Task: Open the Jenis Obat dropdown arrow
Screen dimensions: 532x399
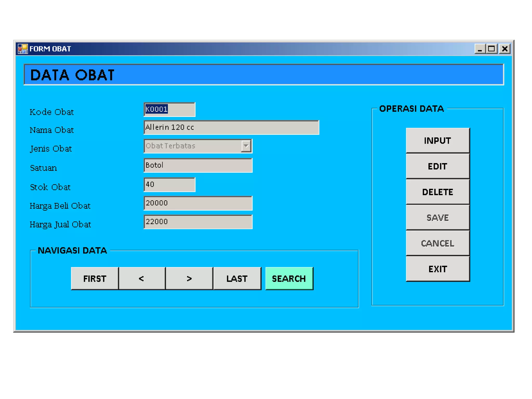Action: [x=246, y=146]
